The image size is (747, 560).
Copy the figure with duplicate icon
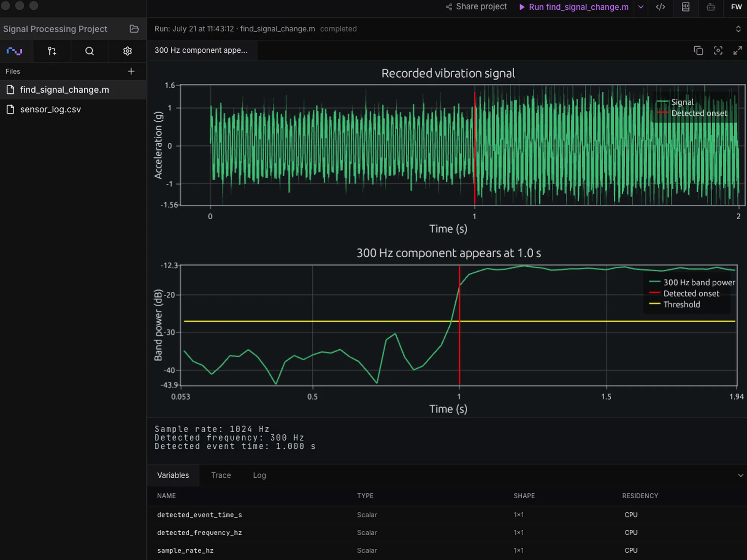[x=698, y=50]
